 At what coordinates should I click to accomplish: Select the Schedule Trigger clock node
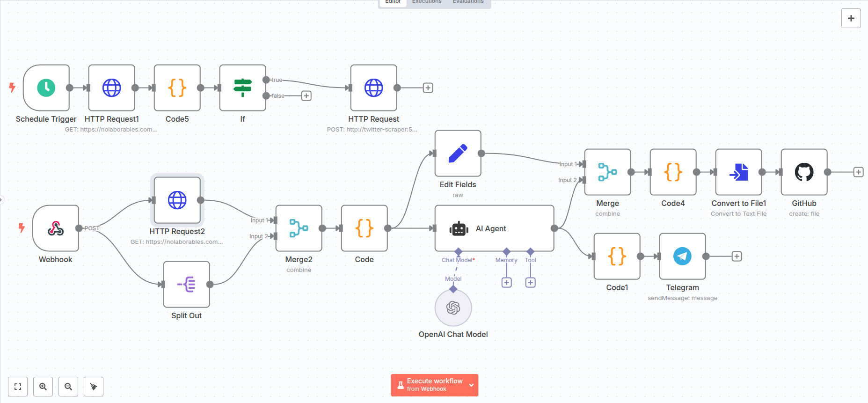pyautogui.click(x=46, y=88)
